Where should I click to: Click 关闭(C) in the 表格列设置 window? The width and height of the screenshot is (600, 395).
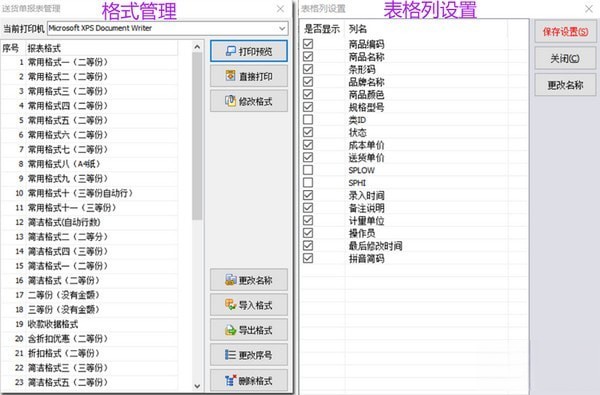(x=565, y=59)
